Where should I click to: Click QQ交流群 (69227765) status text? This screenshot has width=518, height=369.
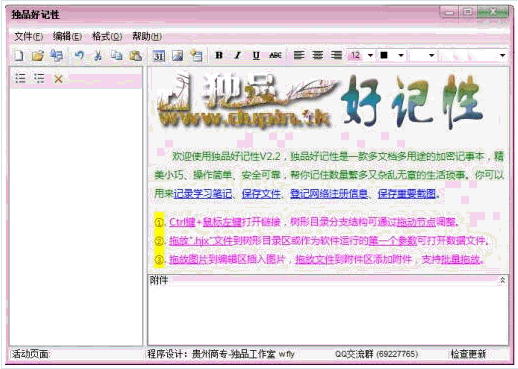377,354
